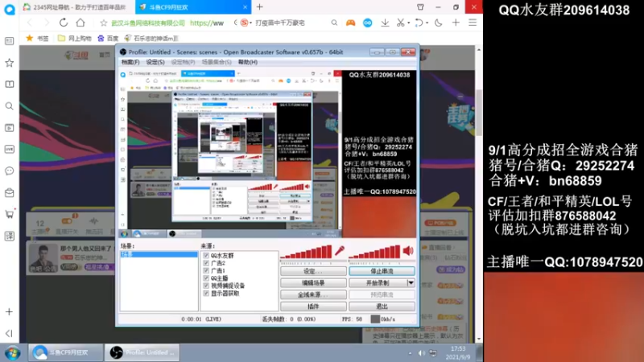Viewport: 644px width, 362px height.
Task: Open the sidebar chat bubble icon
Action: pos(9,171)
